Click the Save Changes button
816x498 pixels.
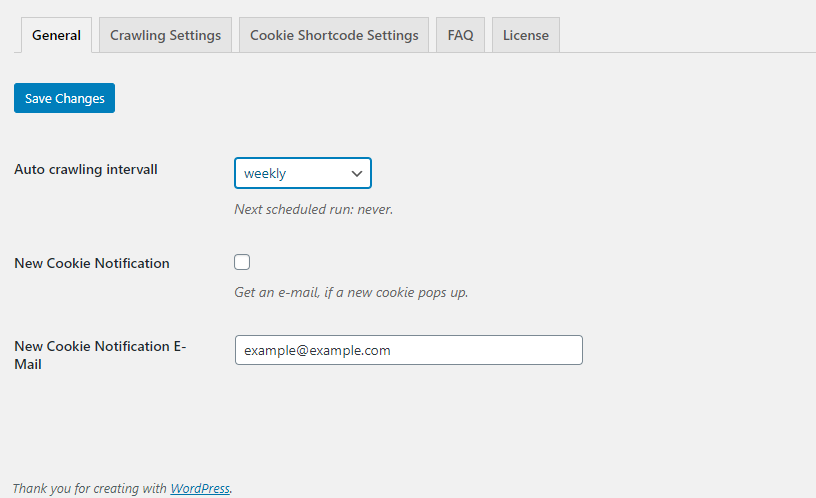65,98
